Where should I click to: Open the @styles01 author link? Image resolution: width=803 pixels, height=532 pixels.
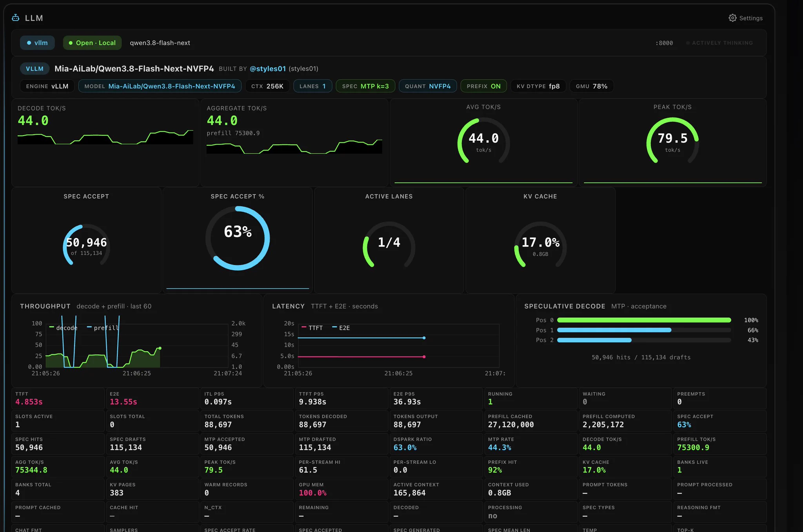268,69
